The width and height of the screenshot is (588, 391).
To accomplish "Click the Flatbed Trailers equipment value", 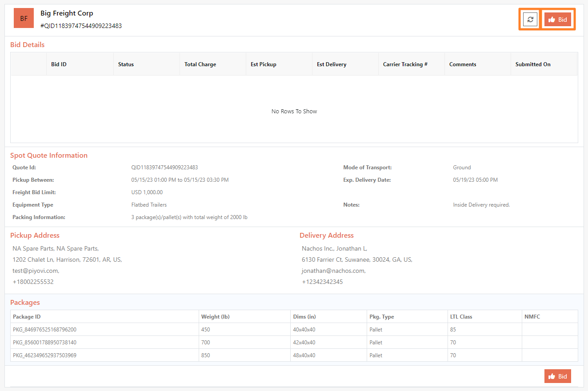I will (149, 205).
